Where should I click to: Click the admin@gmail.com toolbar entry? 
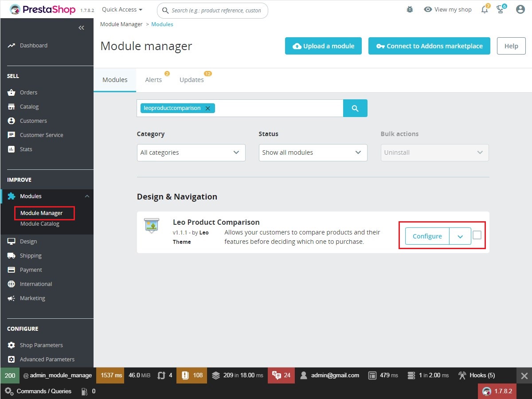pos(329,376)
